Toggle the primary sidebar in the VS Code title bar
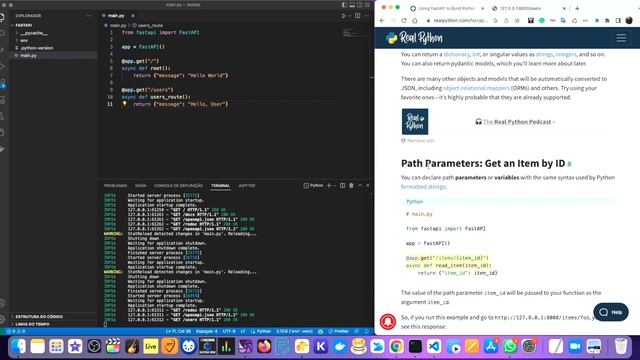Viewport: 640px width, 360px height. (x=344, y=5)
